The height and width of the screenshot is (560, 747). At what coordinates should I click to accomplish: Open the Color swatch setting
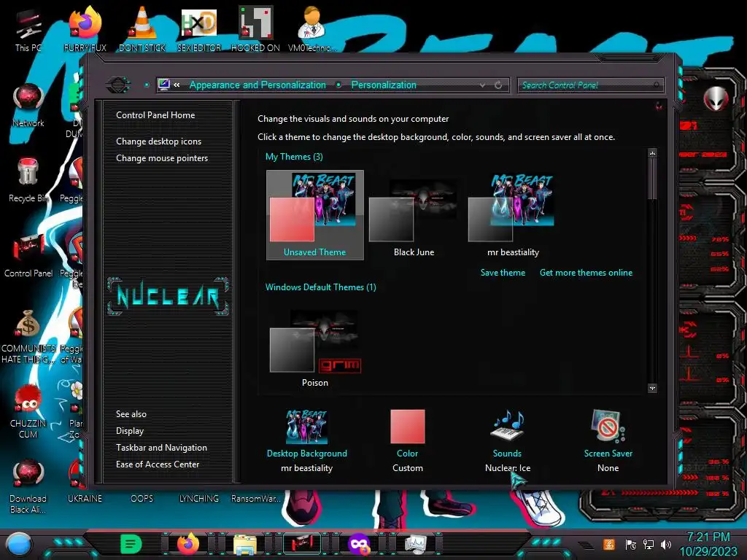[x=407, y=426]
